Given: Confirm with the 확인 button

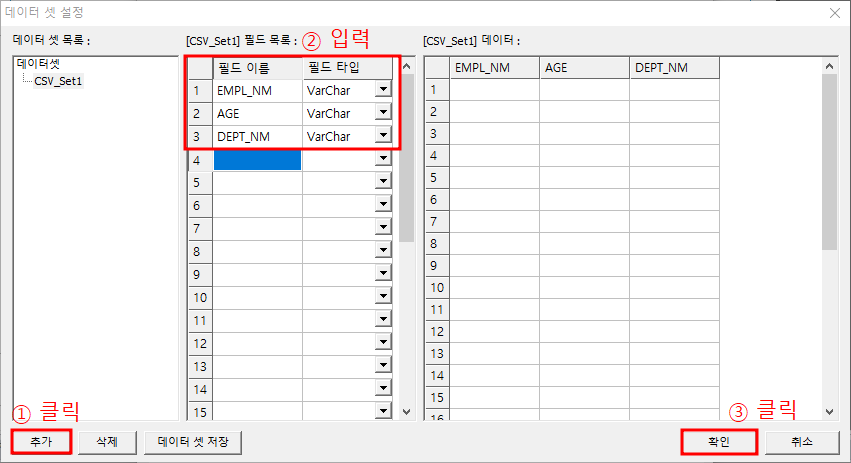Looking at the screenshot, I should 719,442.
